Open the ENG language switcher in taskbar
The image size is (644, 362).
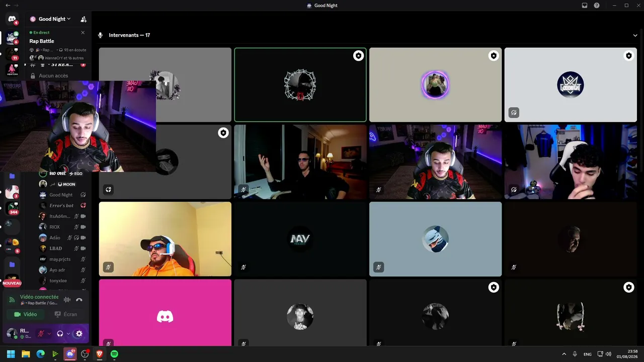point(588,354)
